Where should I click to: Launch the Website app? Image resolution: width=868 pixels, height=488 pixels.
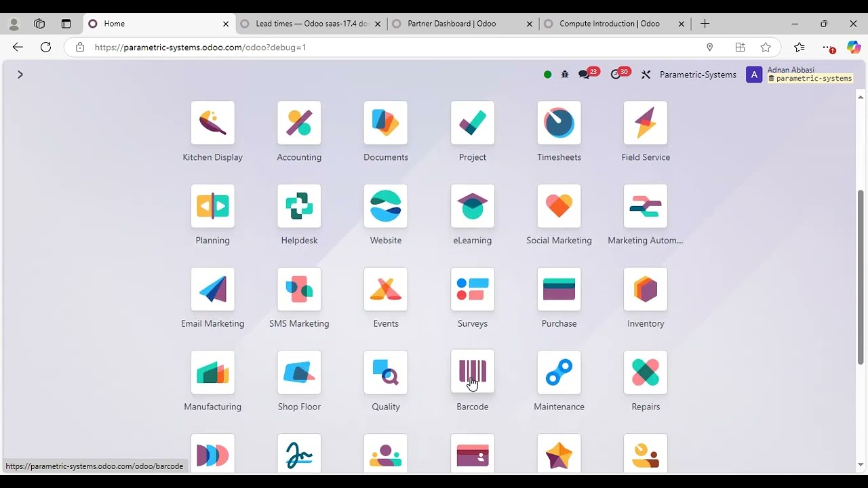coord(386,206)
